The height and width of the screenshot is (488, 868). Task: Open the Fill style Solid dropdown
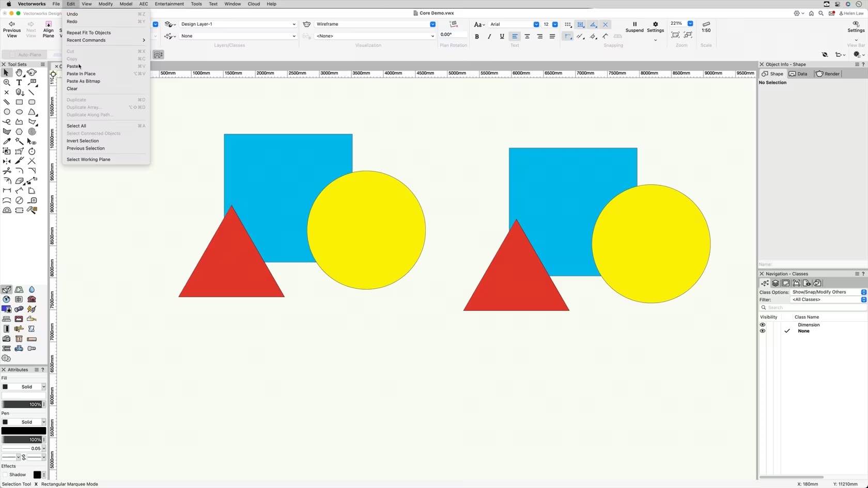pyautogui.click(x=24, y=387)
